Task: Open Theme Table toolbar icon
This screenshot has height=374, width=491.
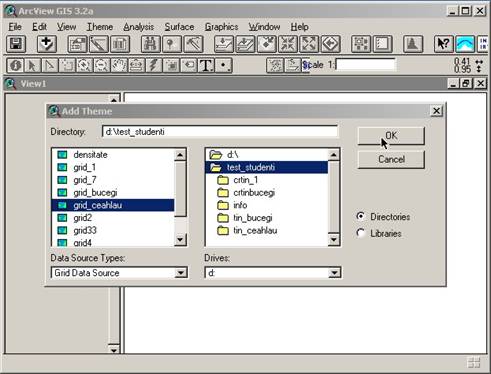Action: tap(120, 44)
